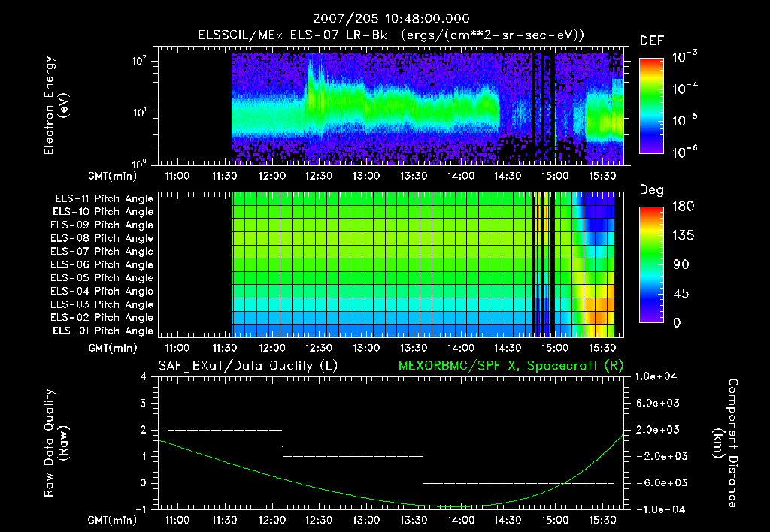Select the ELS-08 Pitch Angle row label
Viewport: 770px width, 532px height.
coord(102,238)
